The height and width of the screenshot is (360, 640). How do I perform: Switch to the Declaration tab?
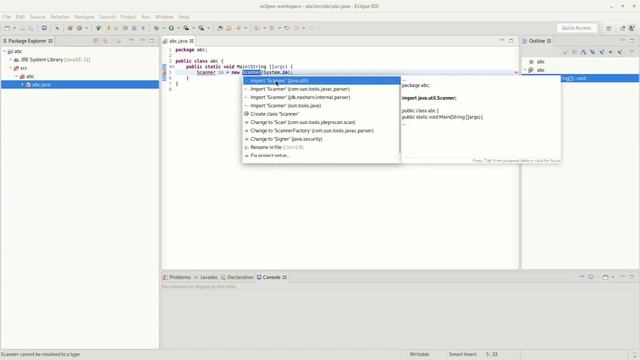pyautogui.click(x=237, y=277)
